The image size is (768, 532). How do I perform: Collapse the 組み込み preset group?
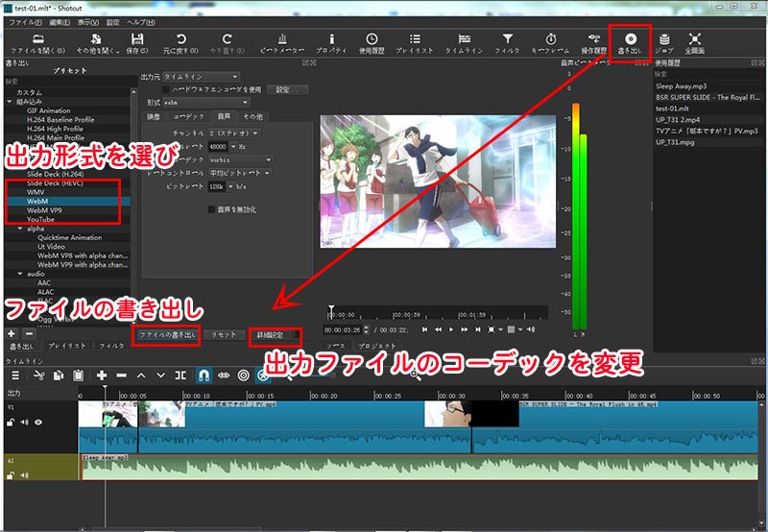point(10,102)
